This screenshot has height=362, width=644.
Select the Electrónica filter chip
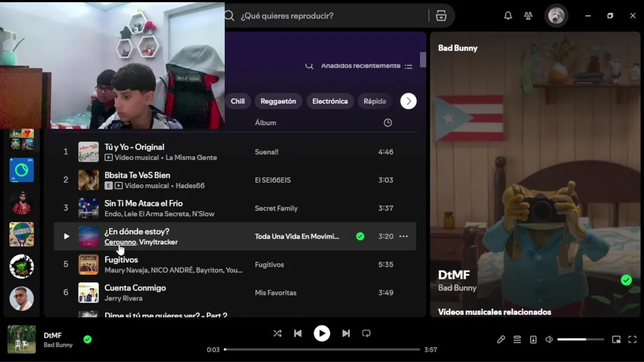330,101
